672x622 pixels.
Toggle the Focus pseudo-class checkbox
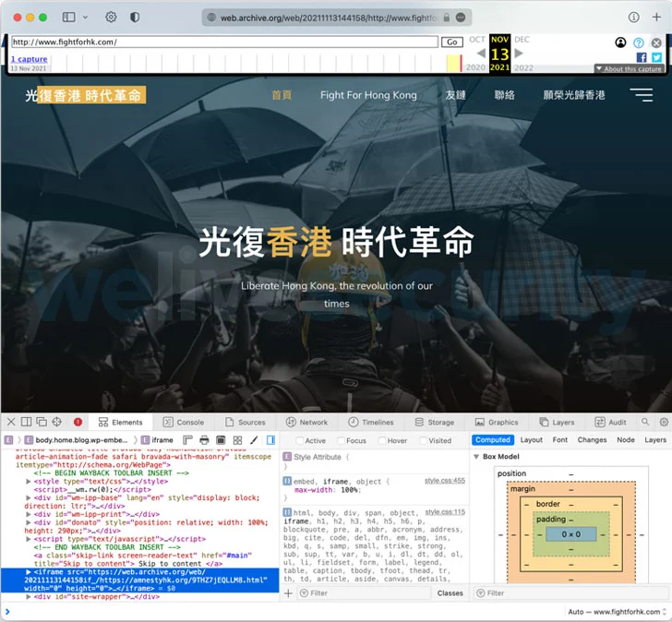342,440
